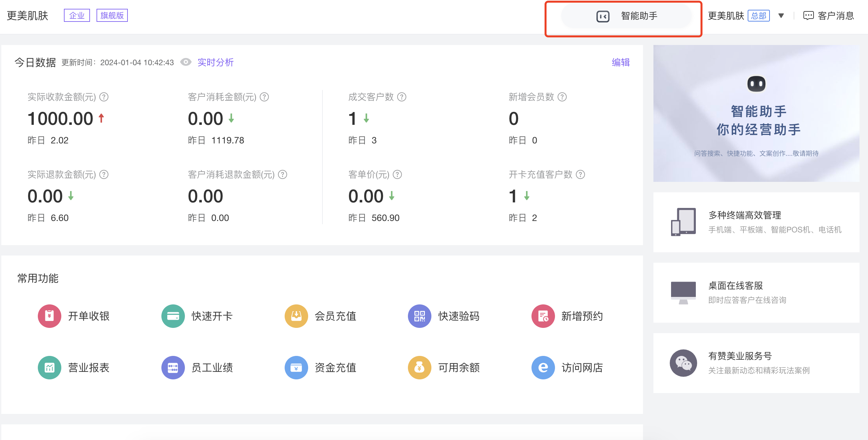Screen dimensions: 868x440
Task: Click the 1000.00 received amount value
Action: coord(60,119)
